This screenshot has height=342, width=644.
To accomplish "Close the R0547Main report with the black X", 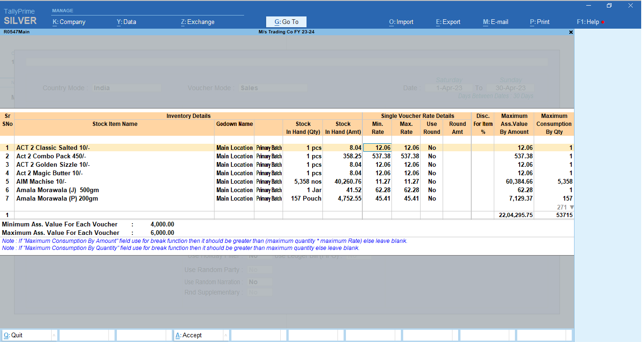I will 571,32.
